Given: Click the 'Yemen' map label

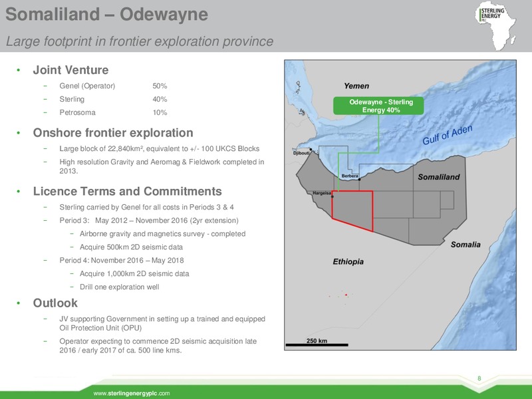Looking at the screenshot, I should tap(356, 86).
